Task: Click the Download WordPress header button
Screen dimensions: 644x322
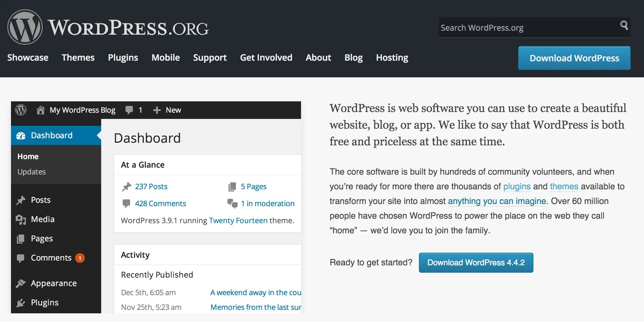Action: pos(574,58)
